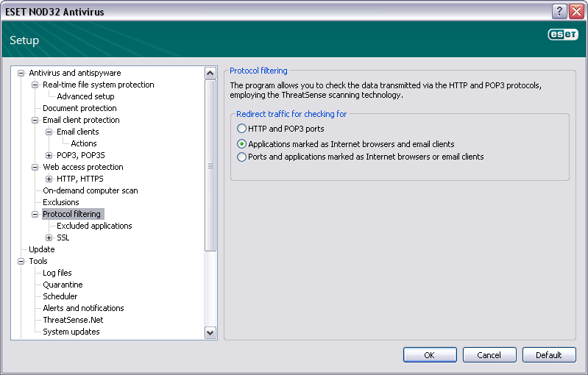Select System updates tree item

click(71, 332)
